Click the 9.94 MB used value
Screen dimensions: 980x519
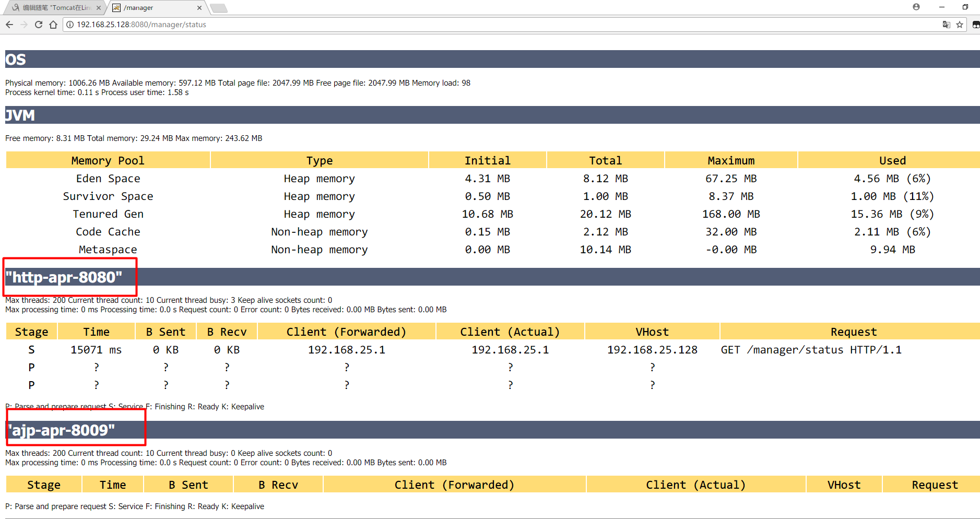[x=892, y=250]
